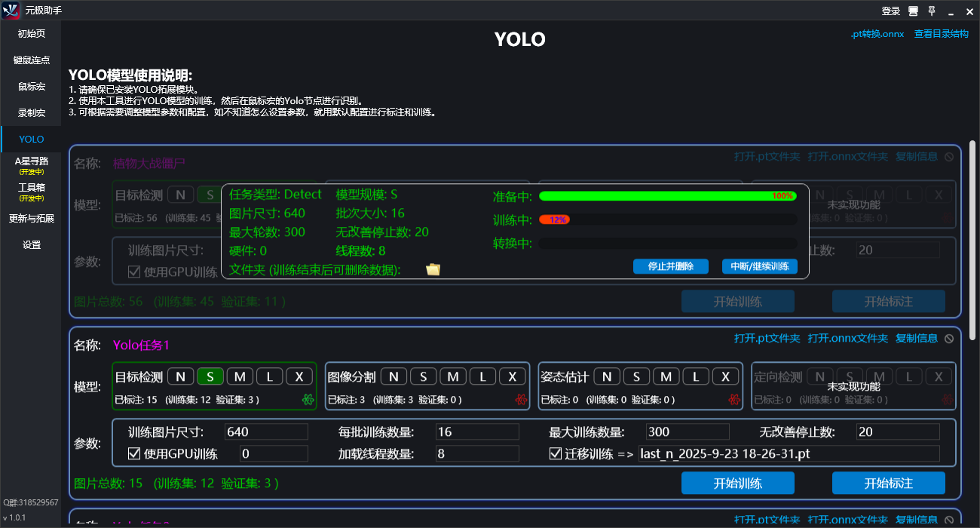Click the red atom icon on 姿态估计 panel

pyautogui.click(x=734, y=400)
